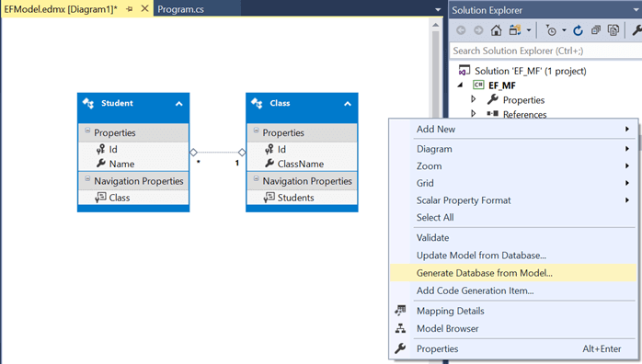Viewport: 642px width, 364px height.
Task: Open the document tab overflow dropdown
Action: pos(438,9)
